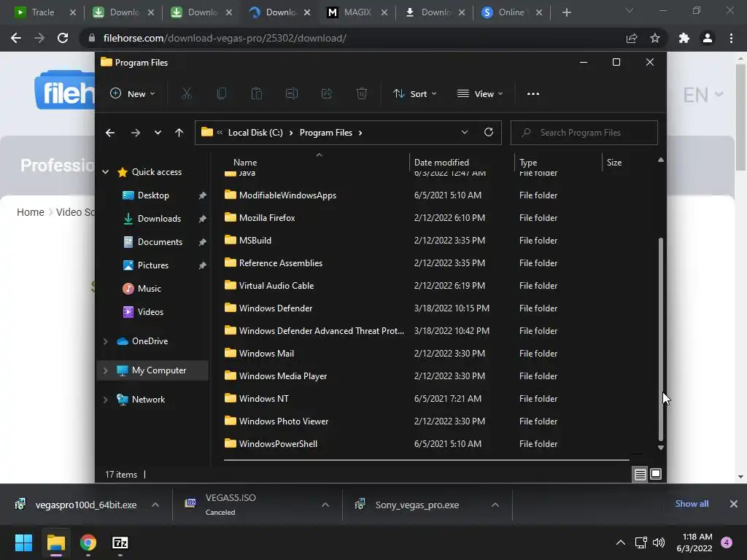Click the Delete trash icon in Explorer toolbar

tap(362, 94)
